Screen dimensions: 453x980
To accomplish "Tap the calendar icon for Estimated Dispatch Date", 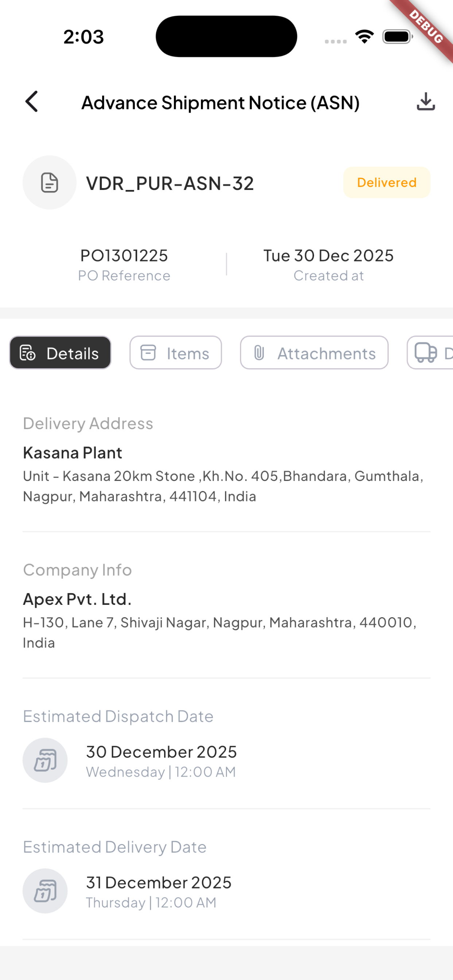I will (x=45, y=760).
